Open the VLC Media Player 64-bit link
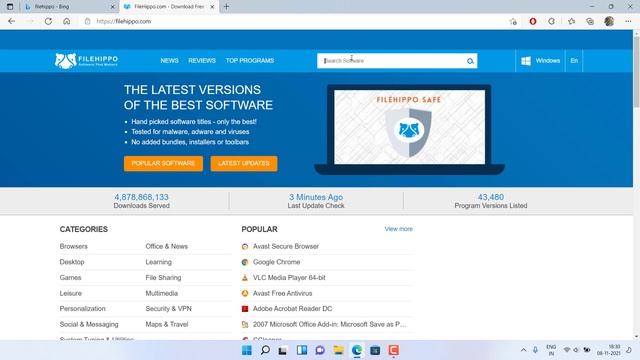Image resolution: width=640 pixels, height=360 pixels. [x=289, y=278]
